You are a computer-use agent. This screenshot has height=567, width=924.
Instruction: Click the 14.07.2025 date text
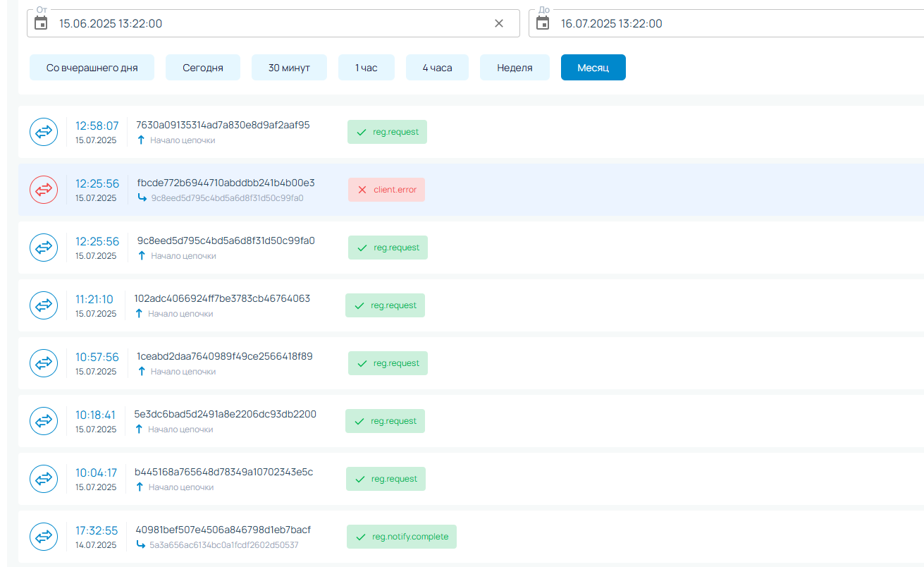(96, 545)
